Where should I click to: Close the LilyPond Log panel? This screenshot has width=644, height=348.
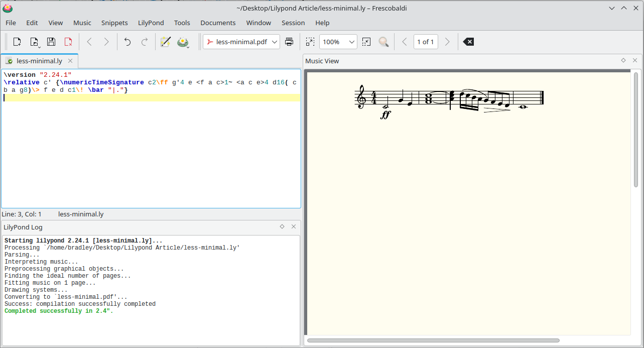point(294,226)
